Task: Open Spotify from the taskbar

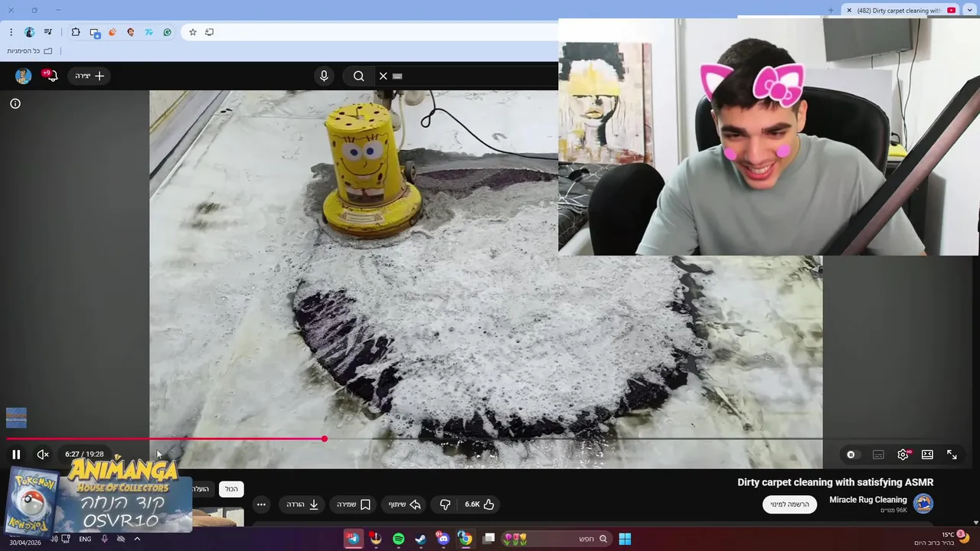Action: click(x=398, y=539)
